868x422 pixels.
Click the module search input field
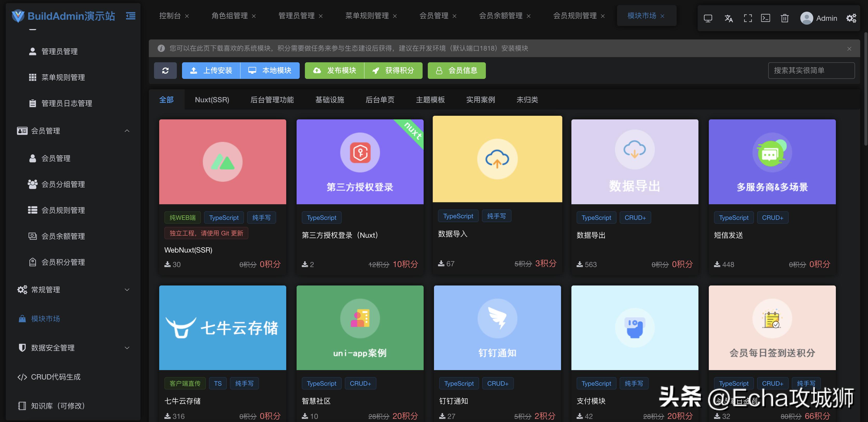[x=811, y=71]
